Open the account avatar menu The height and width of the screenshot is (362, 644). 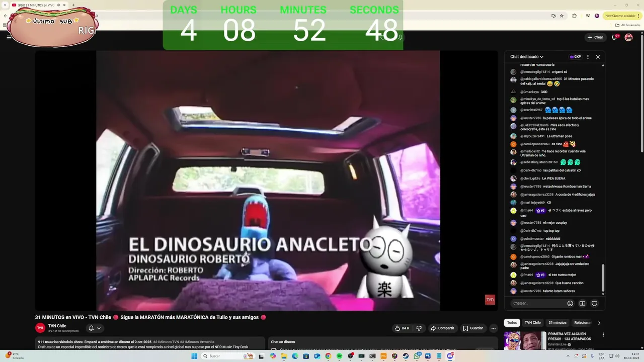tap(628, 37)
